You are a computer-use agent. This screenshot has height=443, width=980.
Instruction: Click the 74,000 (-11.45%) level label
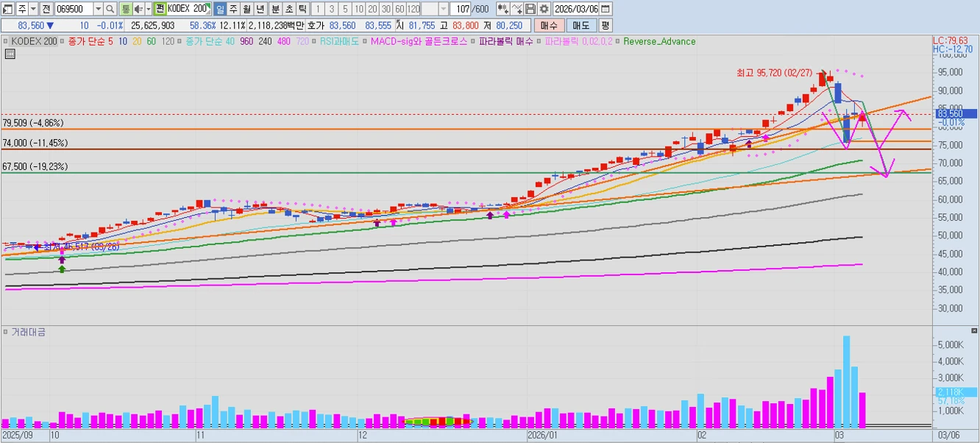35,143
